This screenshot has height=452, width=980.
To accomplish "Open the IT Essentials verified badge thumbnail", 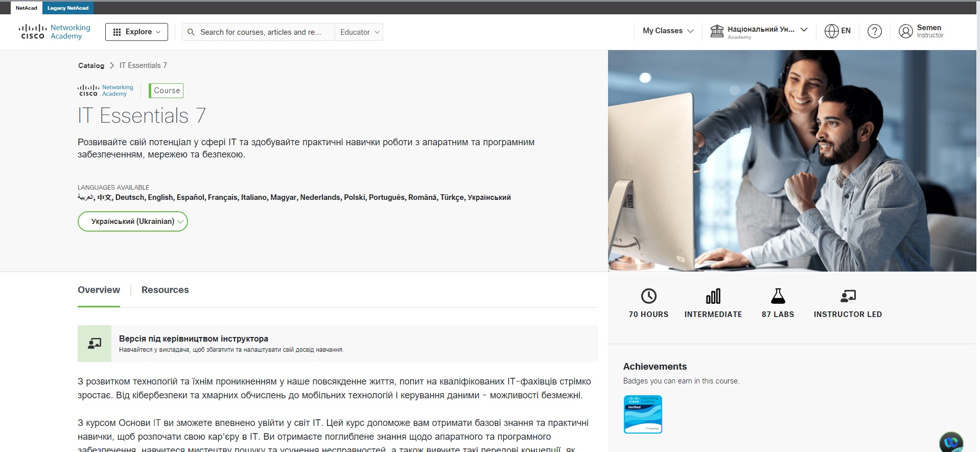I will coord(643,414).
